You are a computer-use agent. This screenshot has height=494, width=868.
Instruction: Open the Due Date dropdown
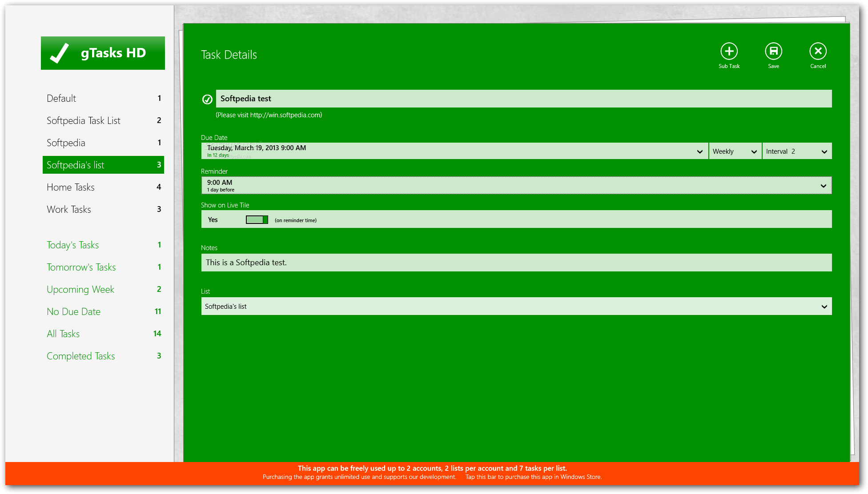pyautogui.click(x=454, y=151)
